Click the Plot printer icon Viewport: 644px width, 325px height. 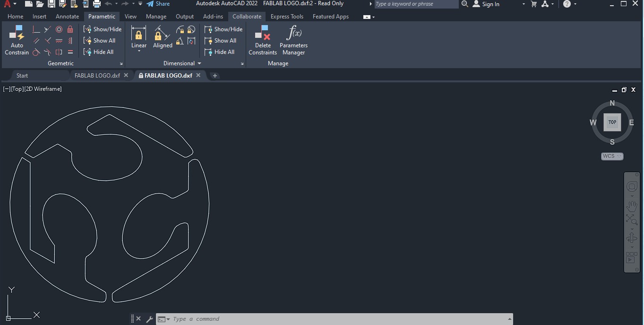96,4
